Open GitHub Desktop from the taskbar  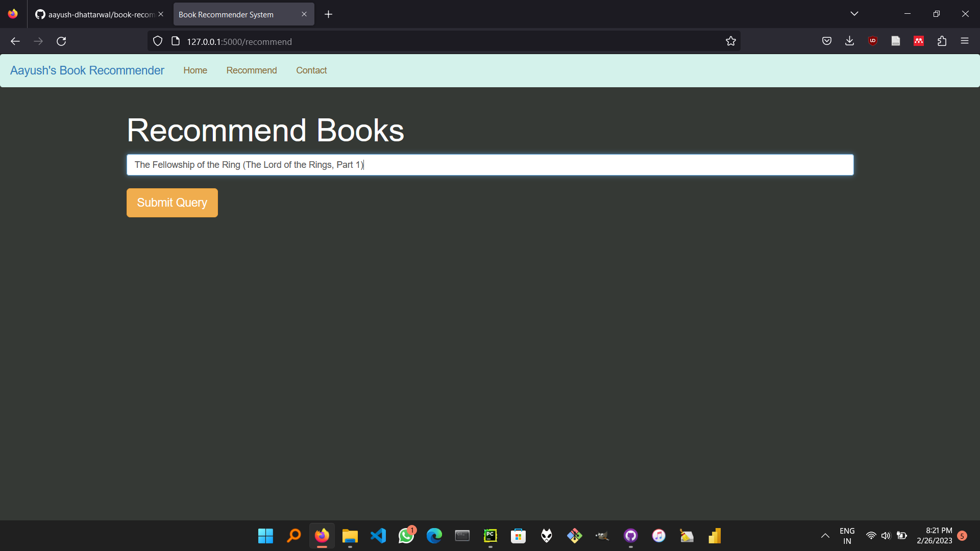tap(630, 536)
